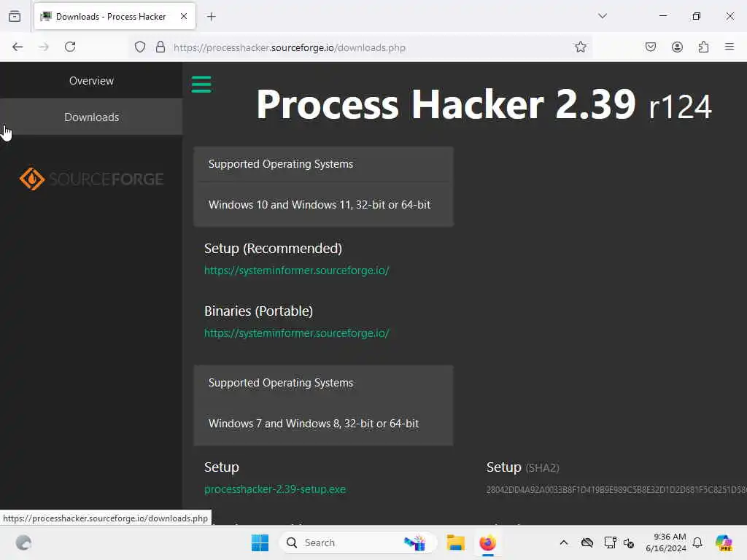Click the SourceForge logo in sidebar
Image resolution: width=747 pixels, height=560 pixels.
click(x=91, y=179)
